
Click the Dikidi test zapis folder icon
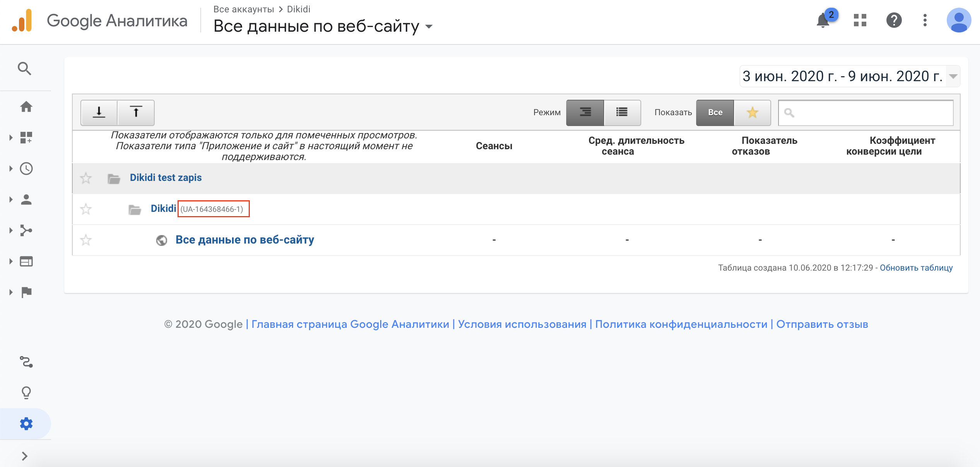[x=114, y=178]
